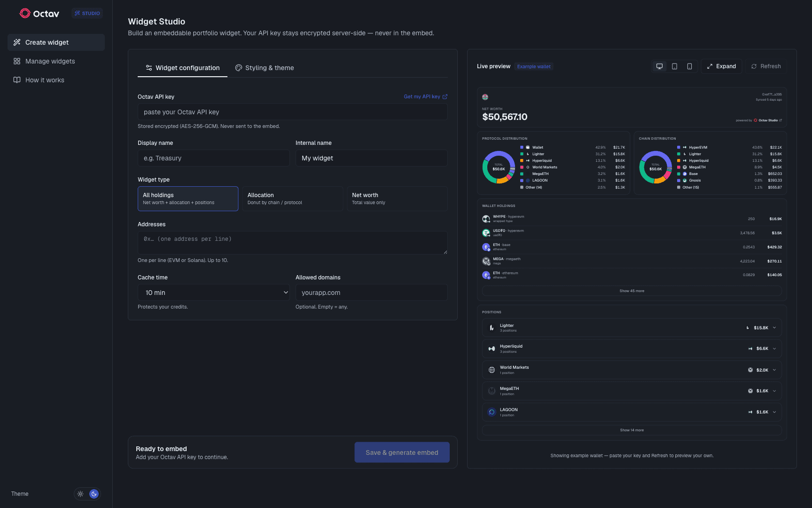Click the external link icon beside Get my API key

[445, 97]
